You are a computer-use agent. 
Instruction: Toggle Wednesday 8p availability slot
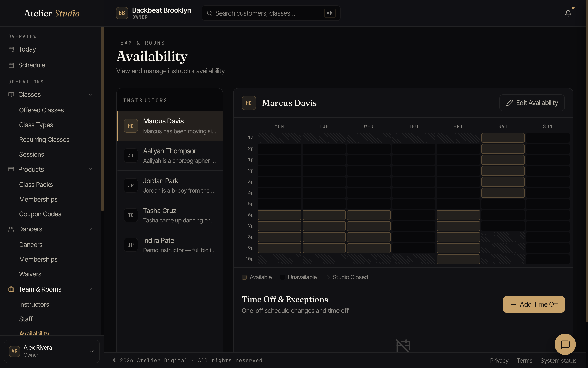[x=369, y=237]
